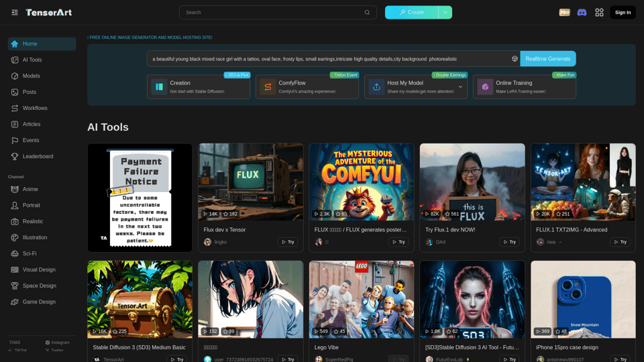Open the Discord icon link
The width and height of the screenshot is (644, 362).
click(x=582, y=12)
